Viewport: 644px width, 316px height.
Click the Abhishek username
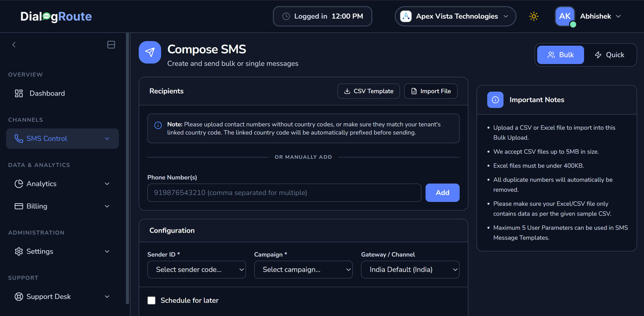click(x=595, y=16)
